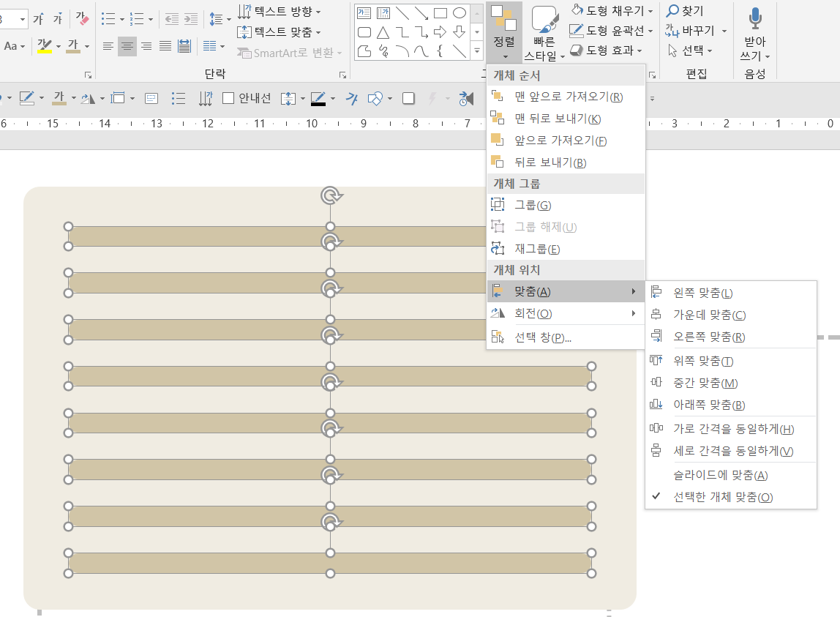Select 오른쪽 맞춤 align right
840x617 pixels.
731,337
